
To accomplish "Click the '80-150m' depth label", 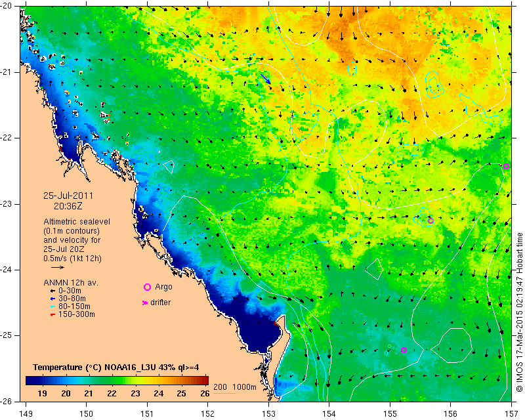I will (x=74, y=306).
